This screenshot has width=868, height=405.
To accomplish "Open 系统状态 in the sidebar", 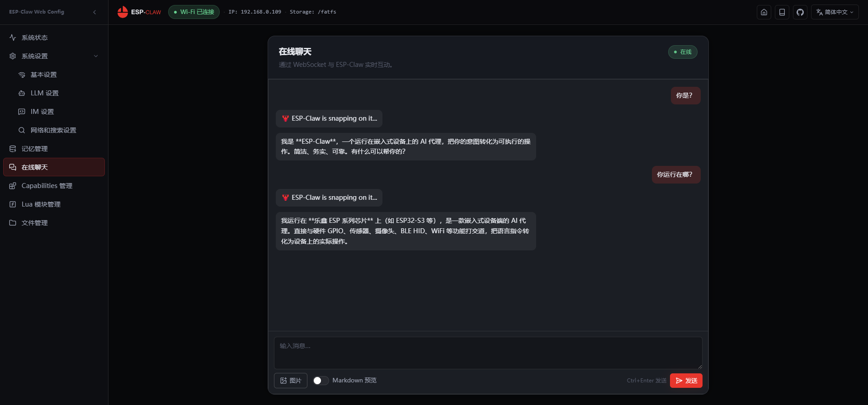I will 54,38.
